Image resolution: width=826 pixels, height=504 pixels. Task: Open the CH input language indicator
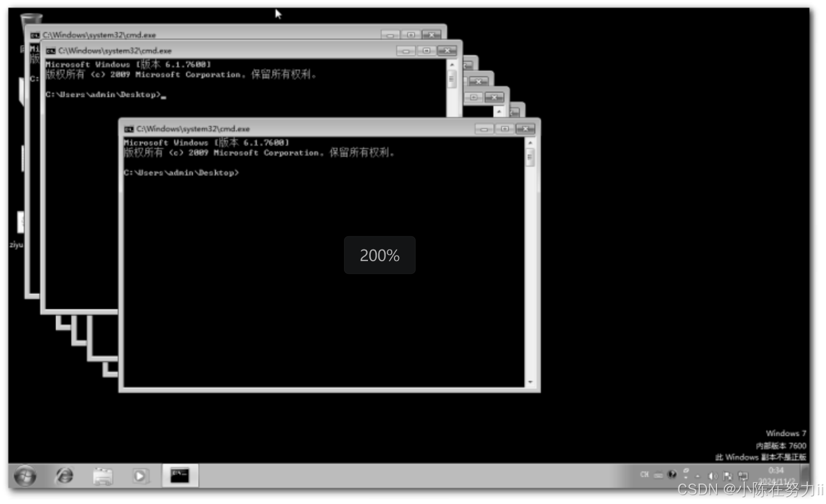coord(644,475)
